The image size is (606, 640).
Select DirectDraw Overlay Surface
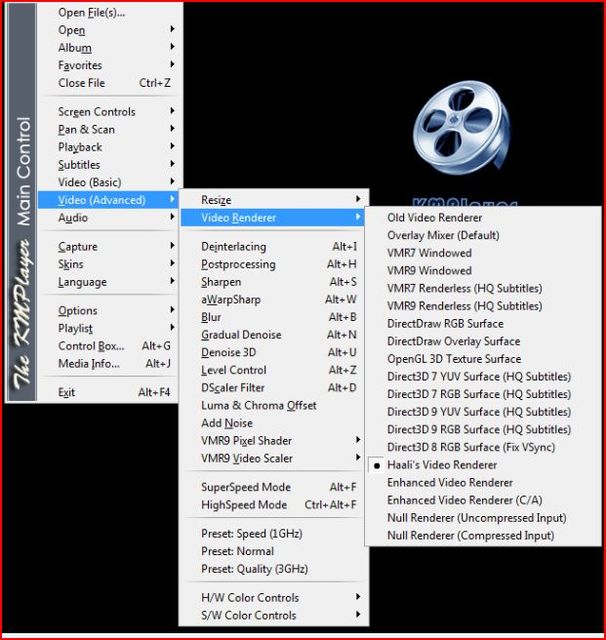(x=483, y=341)
